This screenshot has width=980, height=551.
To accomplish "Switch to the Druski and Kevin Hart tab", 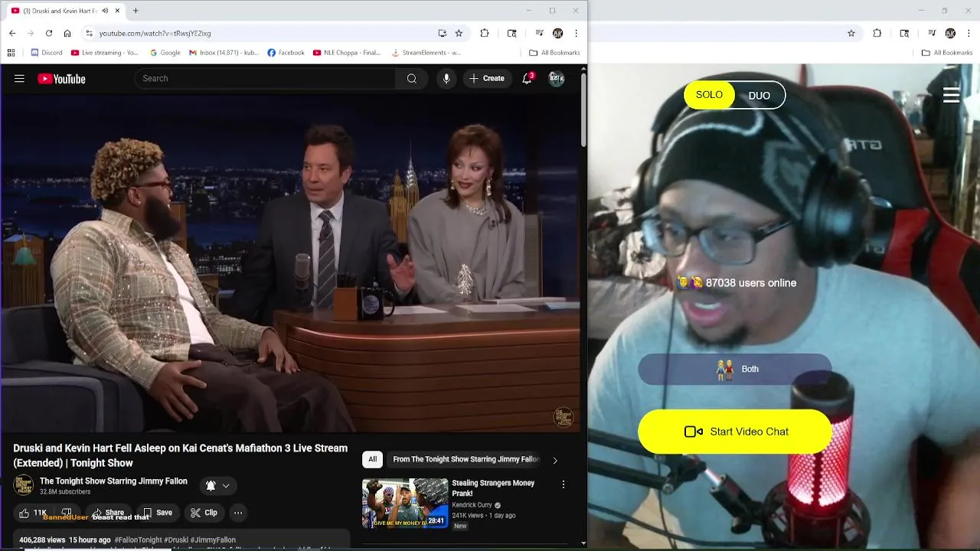I will tap(63, 11).
